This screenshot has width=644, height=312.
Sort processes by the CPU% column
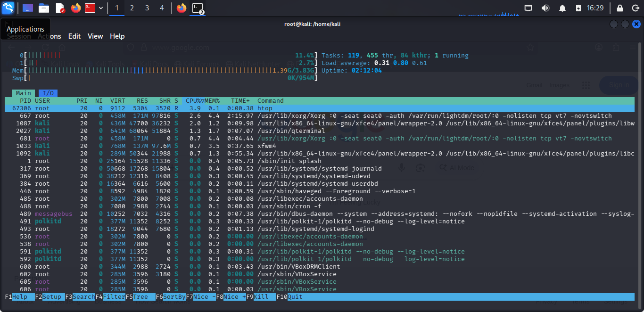193,100
